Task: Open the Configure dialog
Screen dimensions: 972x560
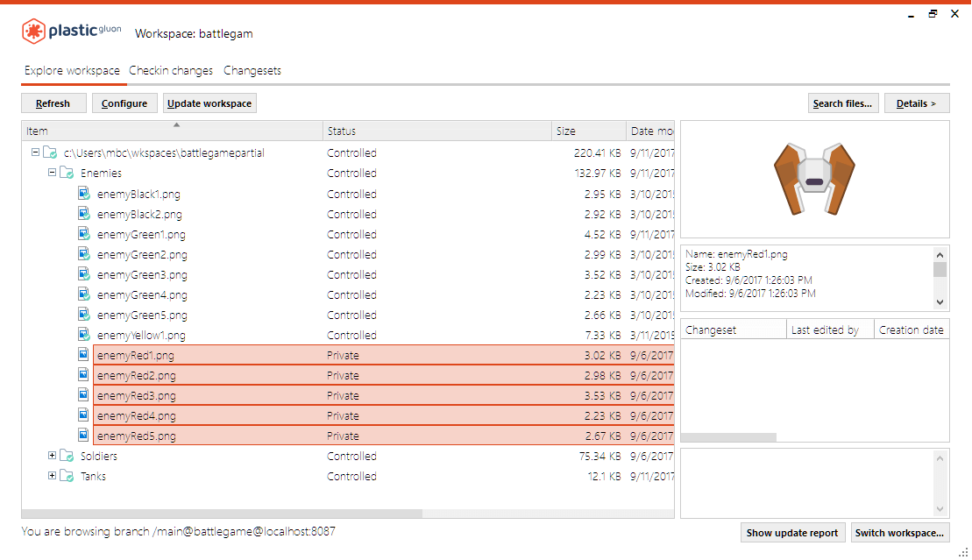Action: point(124,103)
